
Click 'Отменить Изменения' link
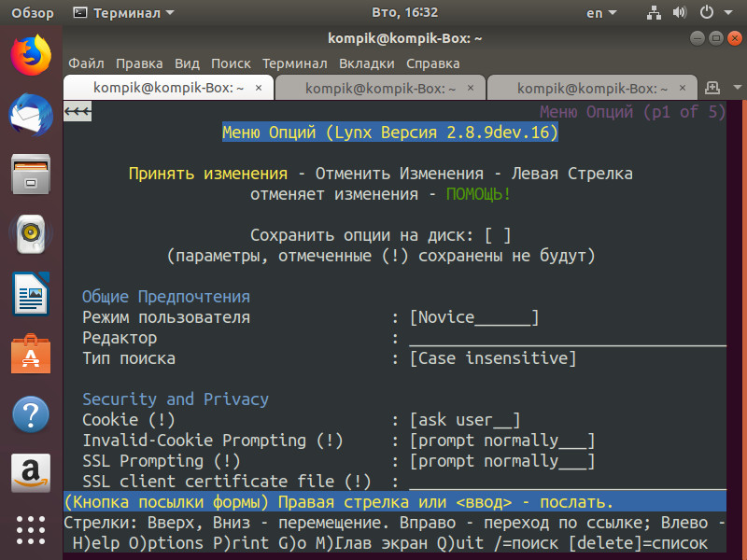[400, 174]
